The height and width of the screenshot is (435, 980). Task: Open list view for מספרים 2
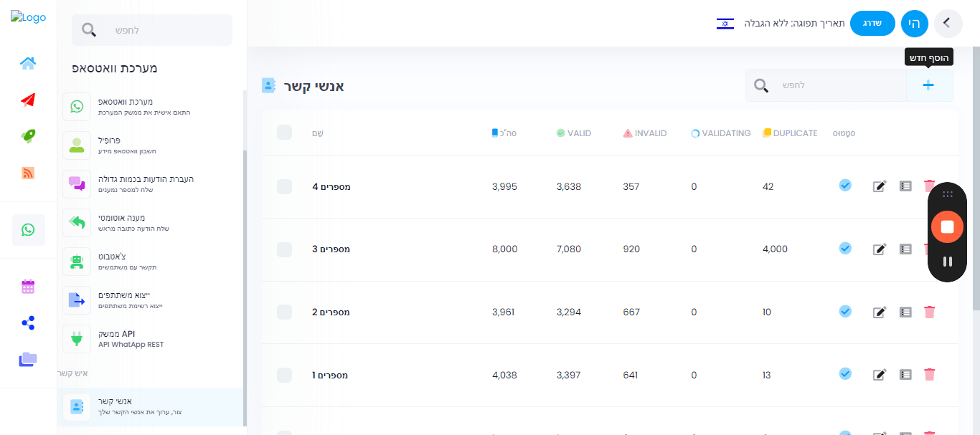pos(905,312)
